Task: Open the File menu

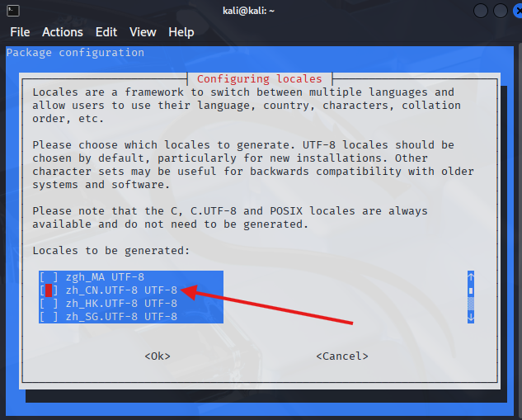Action: click(x=20, y=32)
